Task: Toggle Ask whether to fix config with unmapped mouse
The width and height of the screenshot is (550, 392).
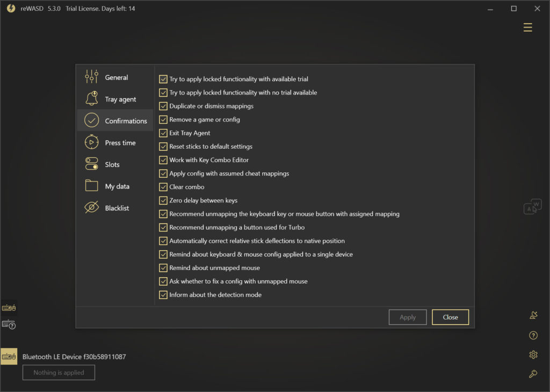Action: click(163, 281)
